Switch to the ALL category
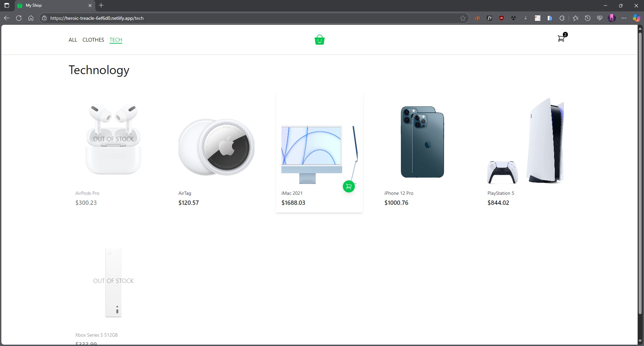This screenshot has height=346, width=644. tap(73, 40)
